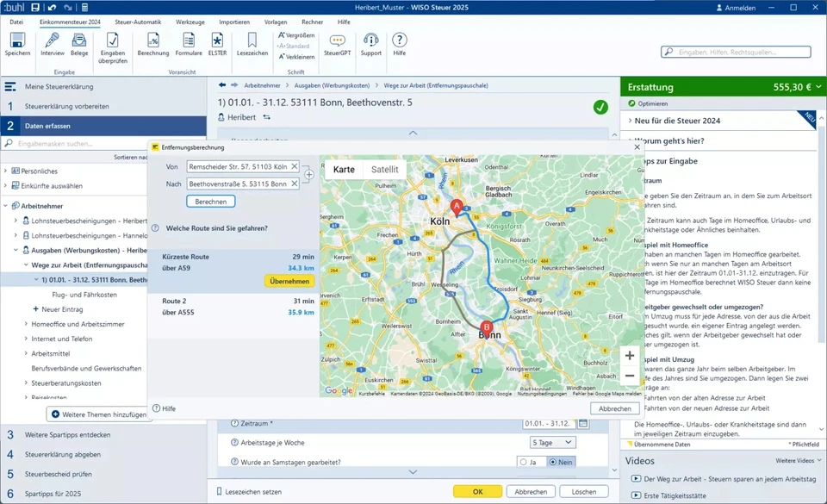Open the Werkzeuge menu
This screenshot has height=504, width=827.
pos(190,22)
